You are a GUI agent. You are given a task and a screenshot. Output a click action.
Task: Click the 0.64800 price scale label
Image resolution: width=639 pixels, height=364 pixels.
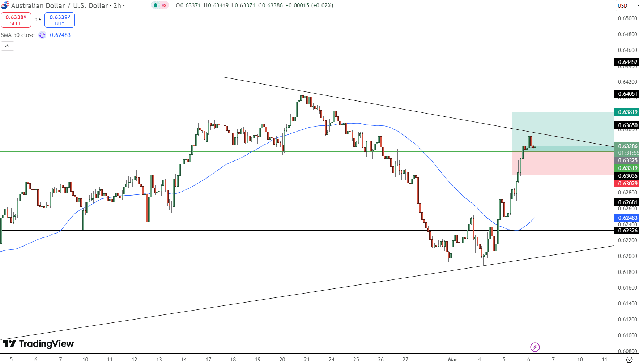coord(627,34)
